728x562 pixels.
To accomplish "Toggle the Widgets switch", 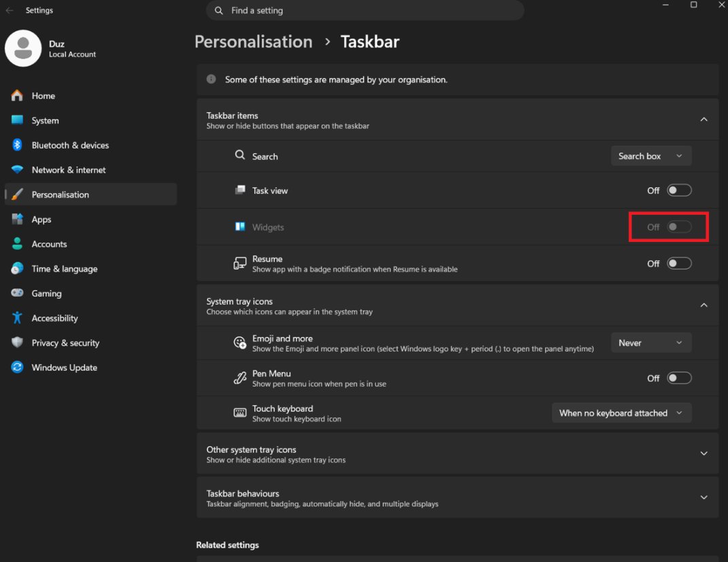I will pos(679,227).
